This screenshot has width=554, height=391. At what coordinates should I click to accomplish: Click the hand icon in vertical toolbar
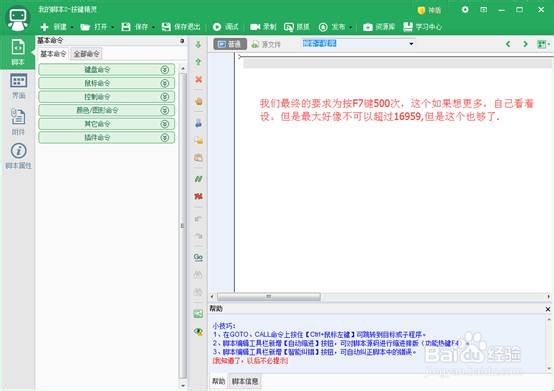(x=199, y=102)
